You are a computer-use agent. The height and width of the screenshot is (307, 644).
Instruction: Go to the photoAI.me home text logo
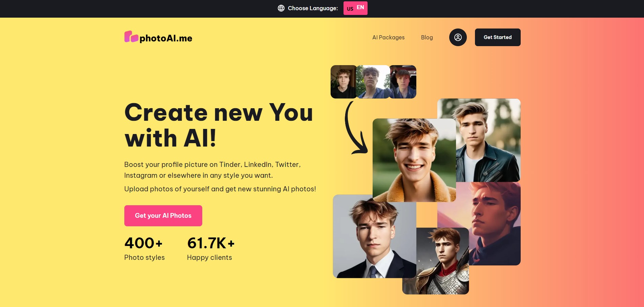point(166,38)
